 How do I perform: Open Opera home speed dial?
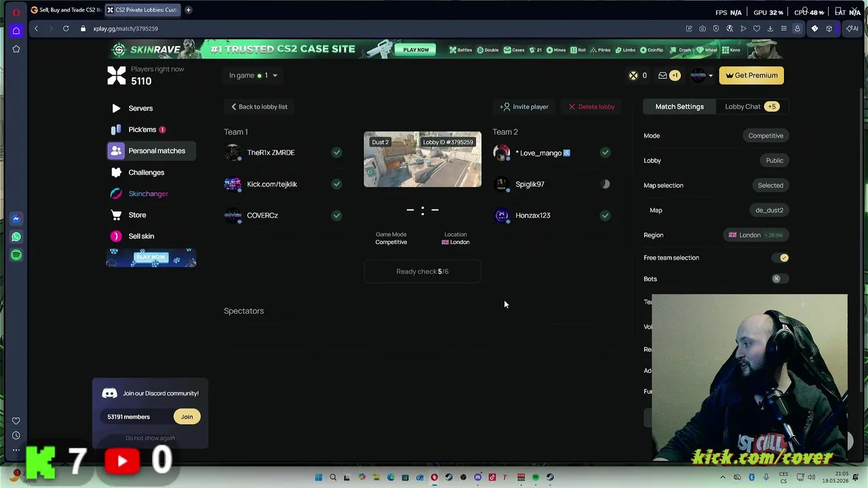pyautogui.click(x=16, y=30)
